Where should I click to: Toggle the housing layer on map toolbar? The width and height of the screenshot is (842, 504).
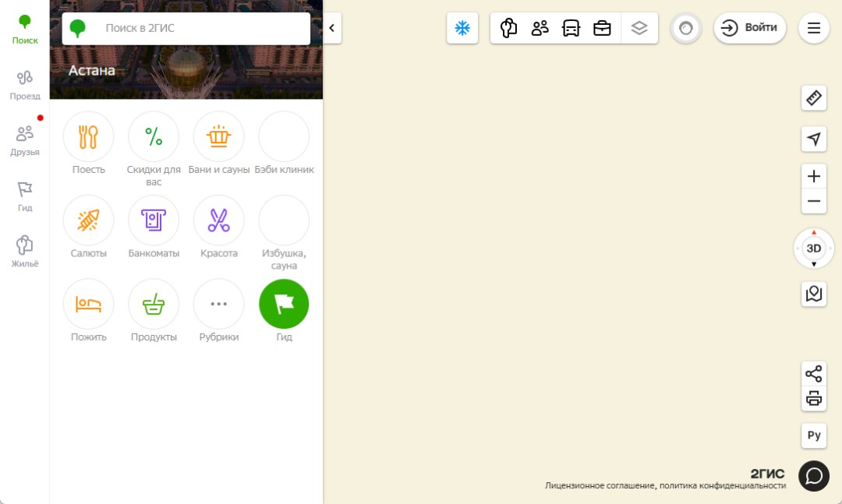508,28
